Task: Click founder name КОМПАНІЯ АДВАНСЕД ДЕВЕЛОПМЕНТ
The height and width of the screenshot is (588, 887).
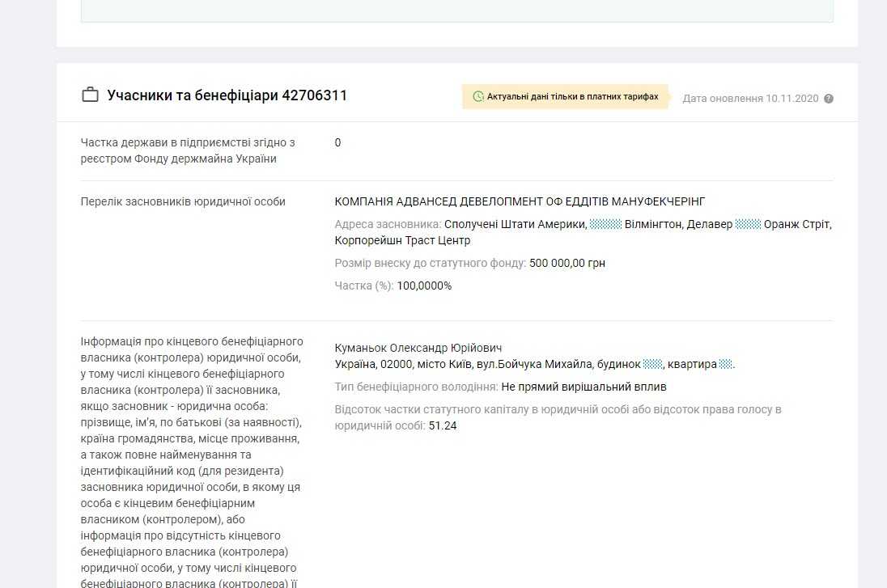Action: [520, 201]
